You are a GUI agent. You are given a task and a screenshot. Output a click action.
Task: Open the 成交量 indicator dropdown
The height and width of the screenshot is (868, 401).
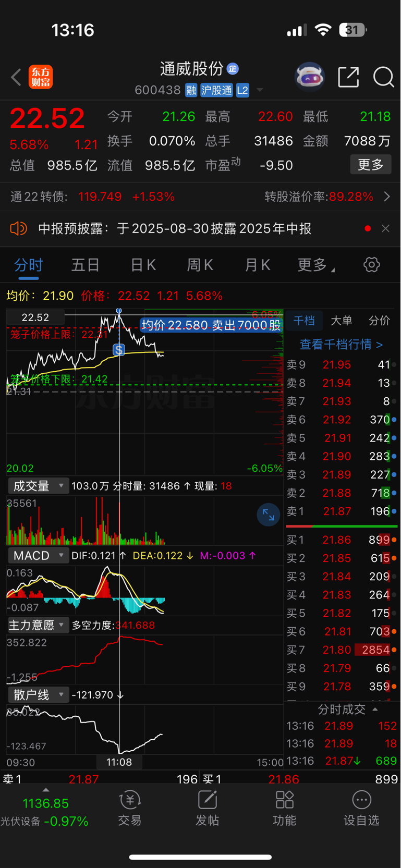coord(38,486)
